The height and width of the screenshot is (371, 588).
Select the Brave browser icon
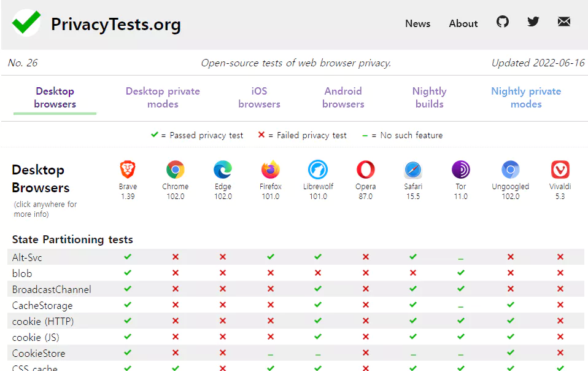click(x=128, y=170)
